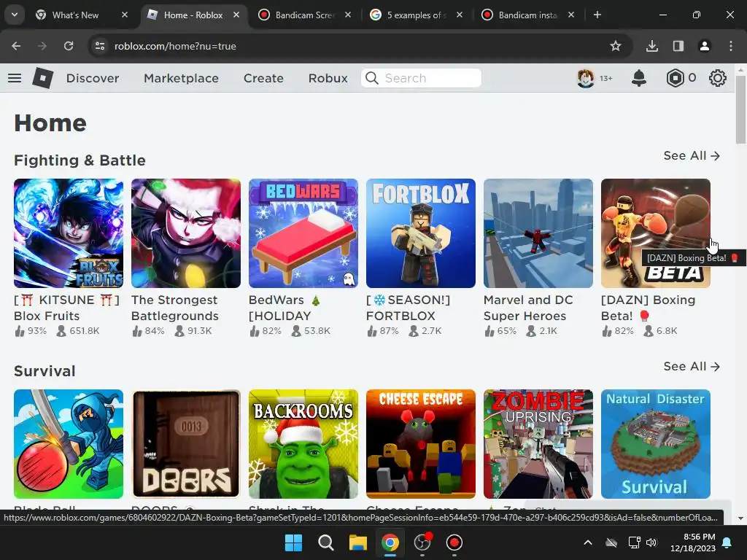Open Chrome profile icon
The height and width of the screenshot is (560, 747).
coord(705,46)
